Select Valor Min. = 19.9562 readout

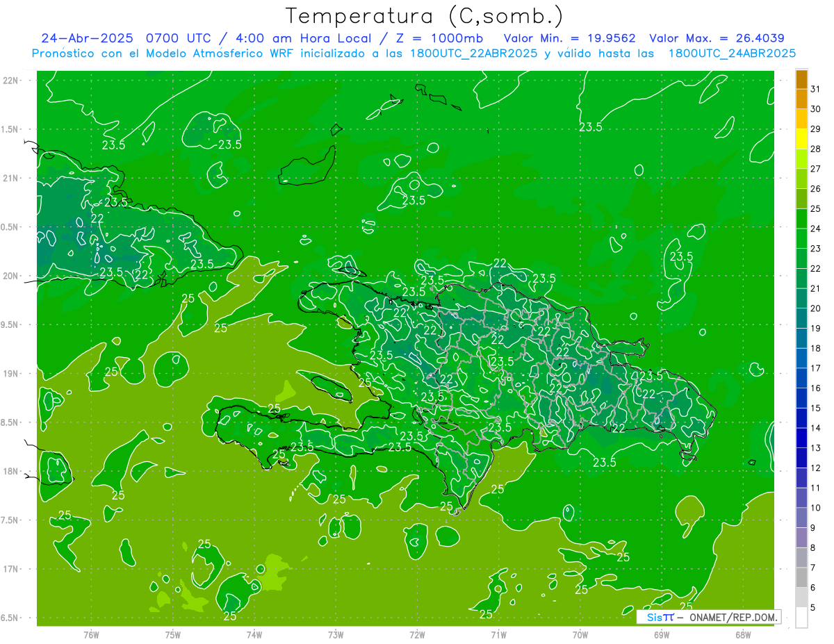(570, 38)
